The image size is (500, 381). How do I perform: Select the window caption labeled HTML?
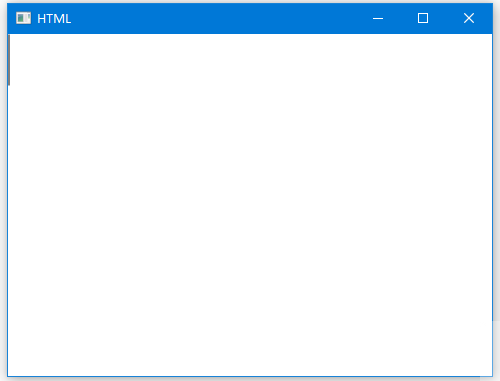(54, 19)
